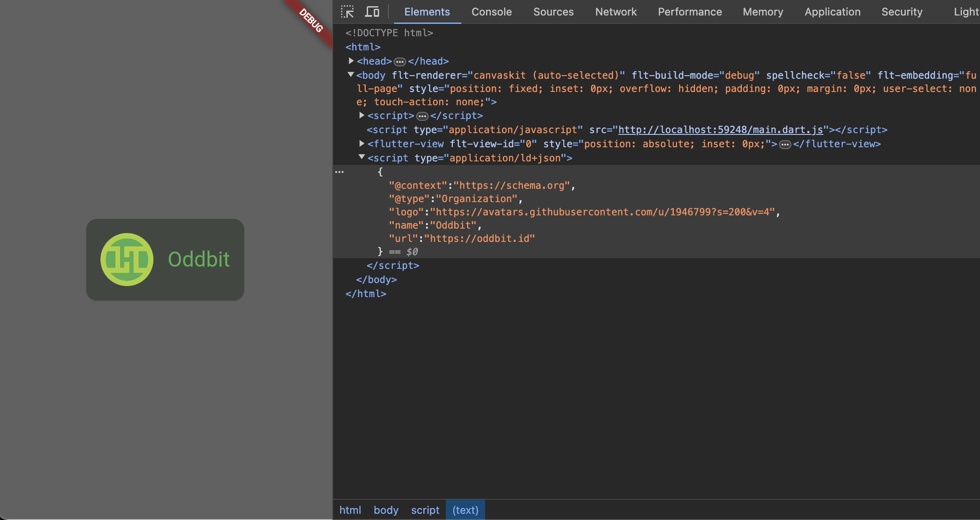The height and width of the screenshot is (520, 980).
Task: Open the main.dart.js source link
Action: 720,130
